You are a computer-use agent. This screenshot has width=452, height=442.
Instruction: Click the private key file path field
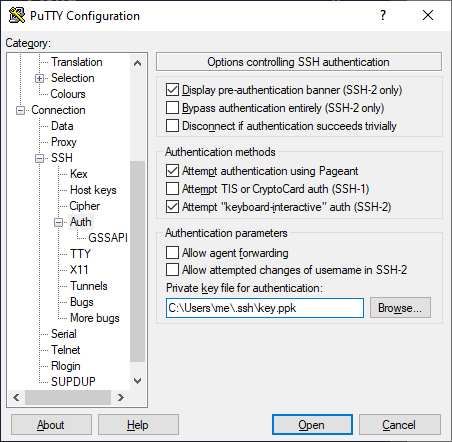click(x=265, y=308)
